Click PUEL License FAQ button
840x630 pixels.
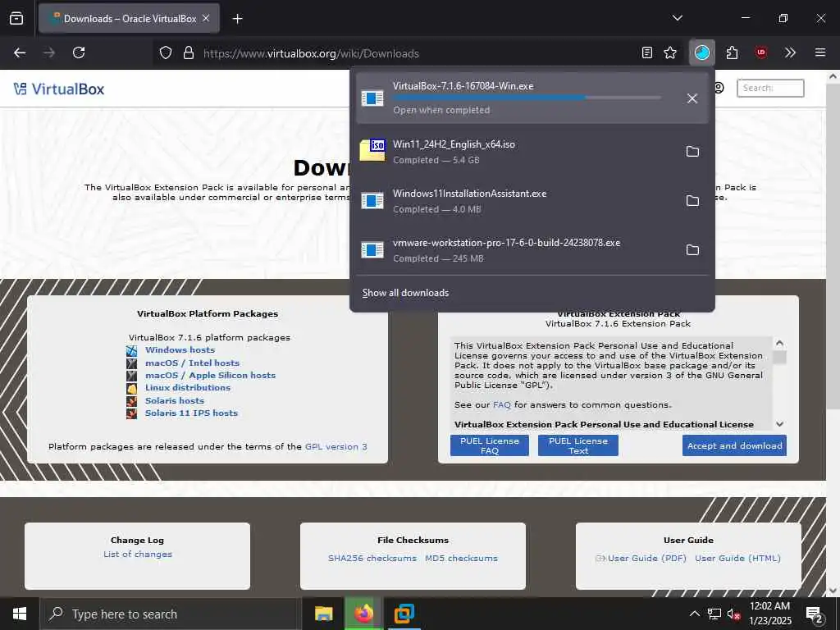click(490, 445)
